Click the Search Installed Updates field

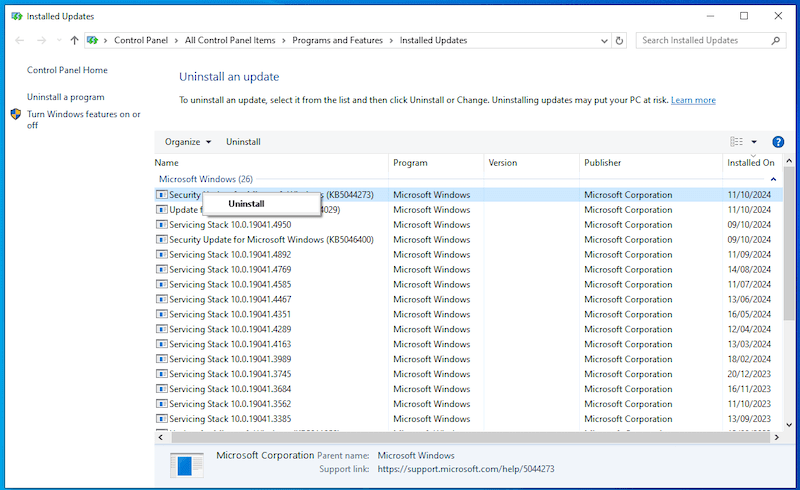coord(703,40)
